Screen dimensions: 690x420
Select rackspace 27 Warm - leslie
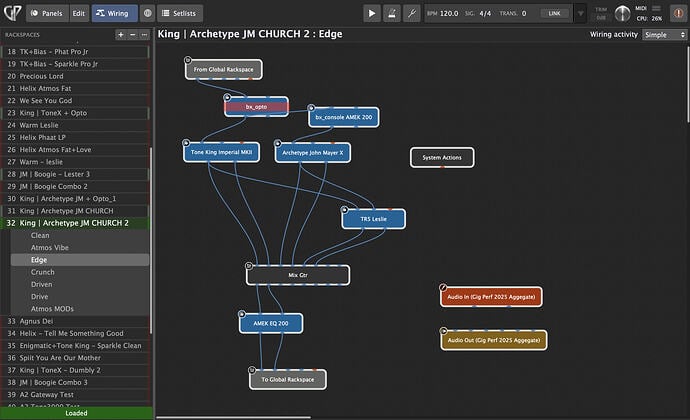(75, 162)
